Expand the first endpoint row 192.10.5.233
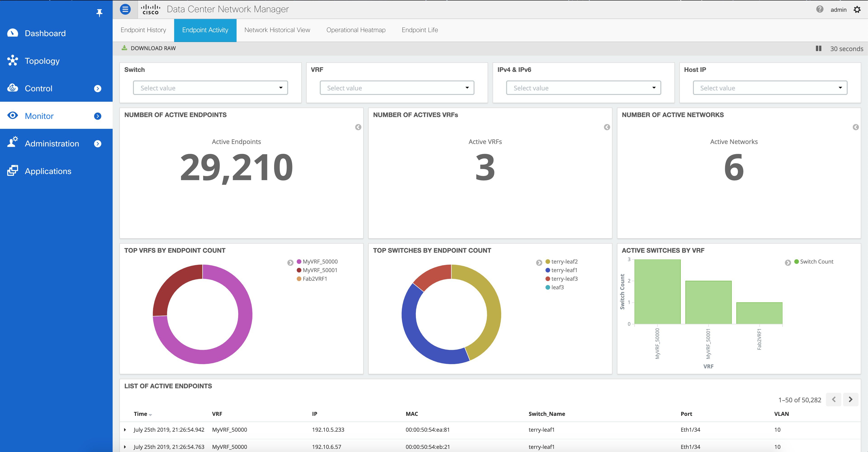868x452 pixels. coord(125,430)
